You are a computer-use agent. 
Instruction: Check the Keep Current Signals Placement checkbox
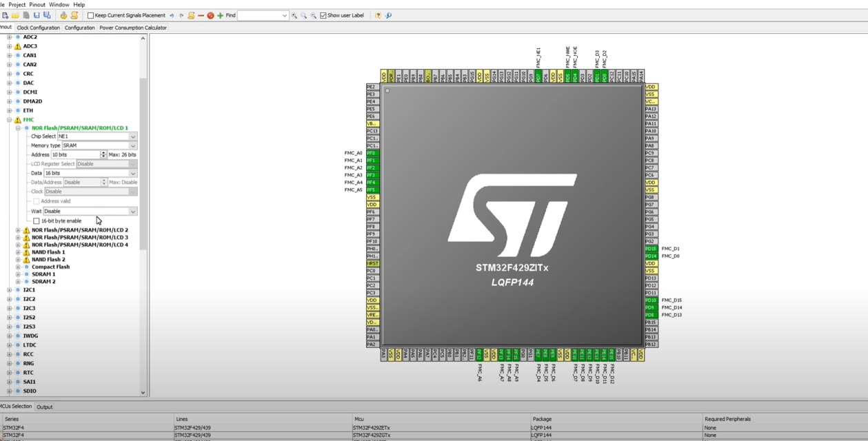click(90, 15)
